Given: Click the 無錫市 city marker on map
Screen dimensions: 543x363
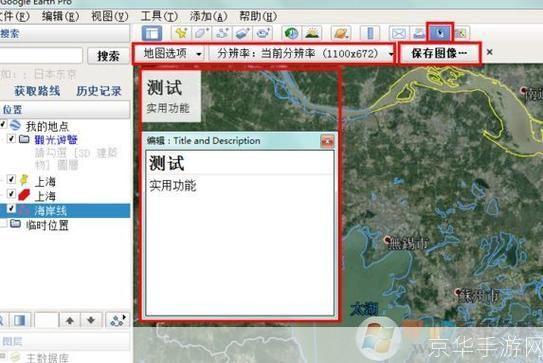Looking at the screenshot, I should 387,239.
